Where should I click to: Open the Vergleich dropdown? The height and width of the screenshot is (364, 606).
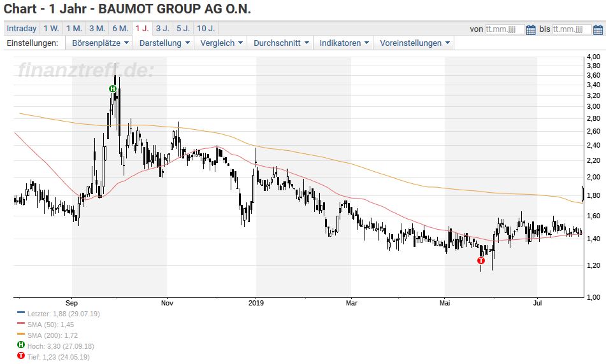pyautogui.click(x=221, y=43)
